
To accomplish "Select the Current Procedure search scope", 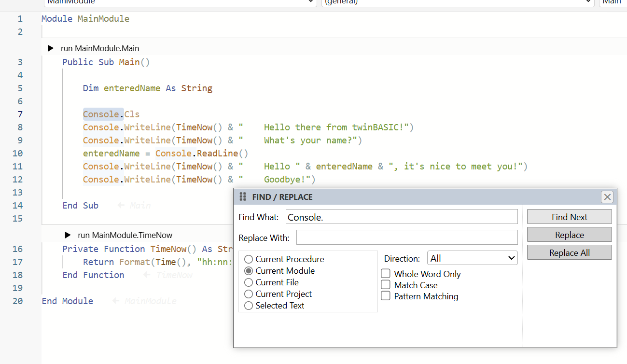I will point(249,259).
